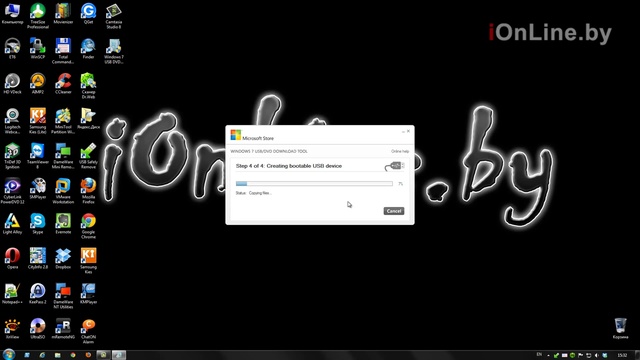Screen dimensions: 640x360
Task: Launch WinSCP desktop icon
Action: [x=38, y=49]
